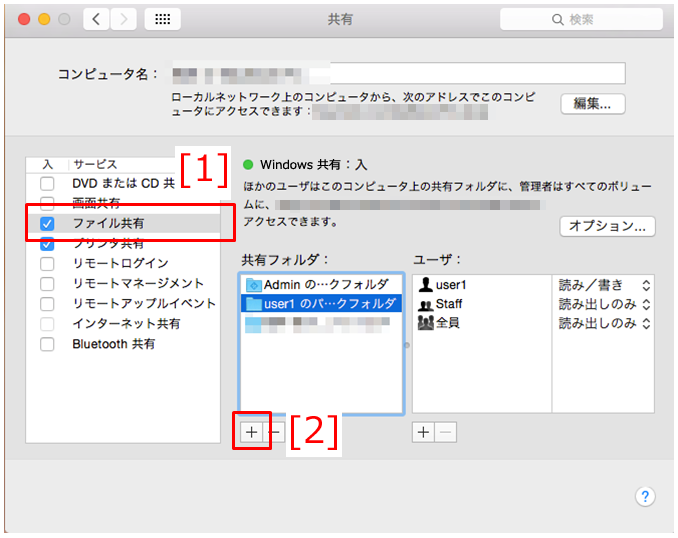
Task: Enable DVD または CD 共有 checkbox
Action: pyautogui.click(x=47, y=184)
